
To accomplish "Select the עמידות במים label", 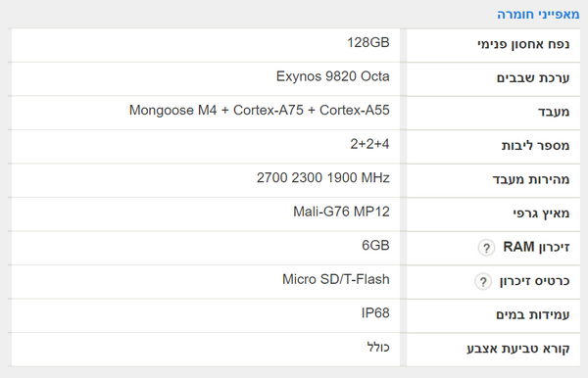I will (x=532, y=314).
